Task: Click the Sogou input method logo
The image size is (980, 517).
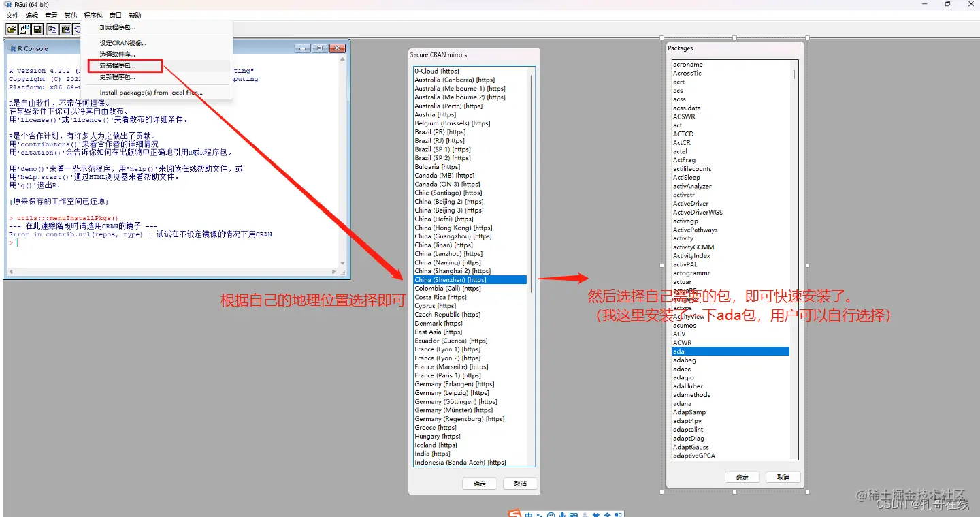Action: pyautogui.click(x=515, y=514)
